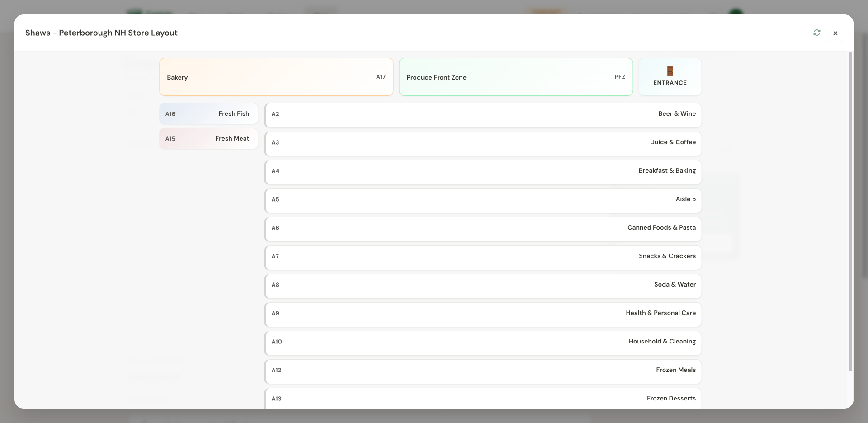
Task: Choose A9 Health & Personal Care
Action: click(x=483, y=315)
